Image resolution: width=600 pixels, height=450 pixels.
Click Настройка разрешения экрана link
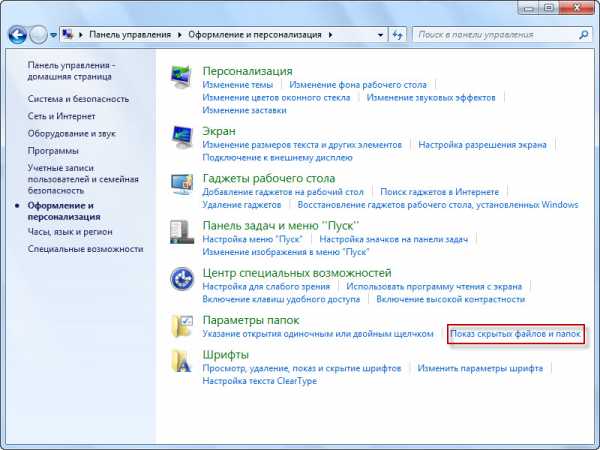click(x=483, y=145)
